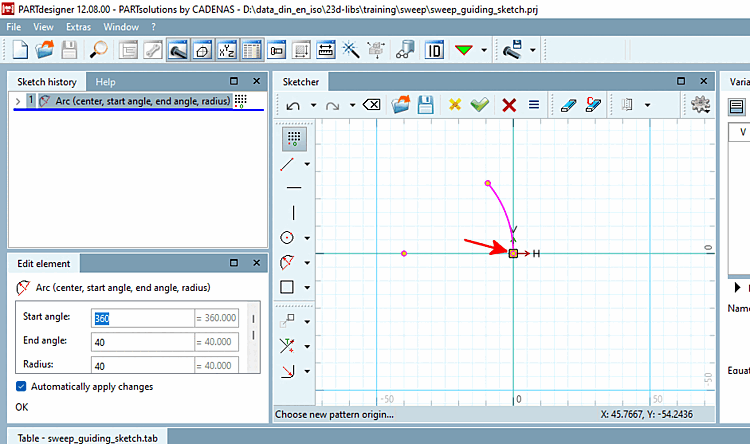Toggle Automatically apply changes checkbox
The width and height of the screenshot is (750, 444).
[x=21, y=386]
